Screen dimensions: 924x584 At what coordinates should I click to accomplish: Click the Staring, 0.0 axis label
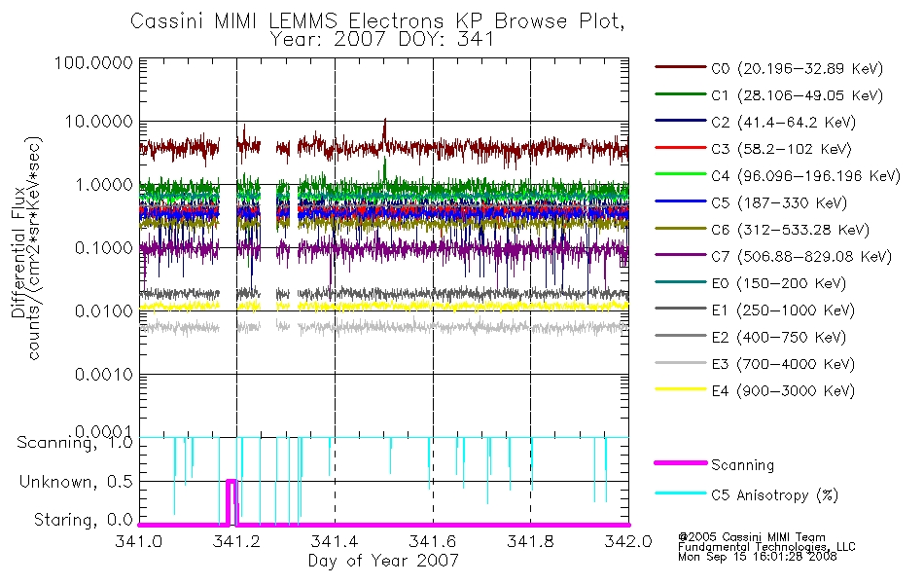pyautogui.click(x=84, y=521)
